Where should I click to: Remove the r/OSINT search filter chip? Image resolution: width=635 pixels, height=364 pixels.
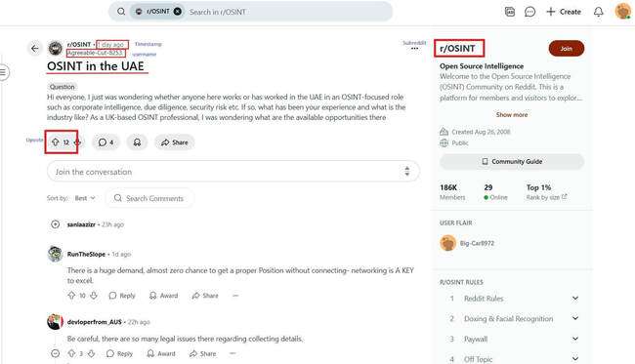[178, 12]
